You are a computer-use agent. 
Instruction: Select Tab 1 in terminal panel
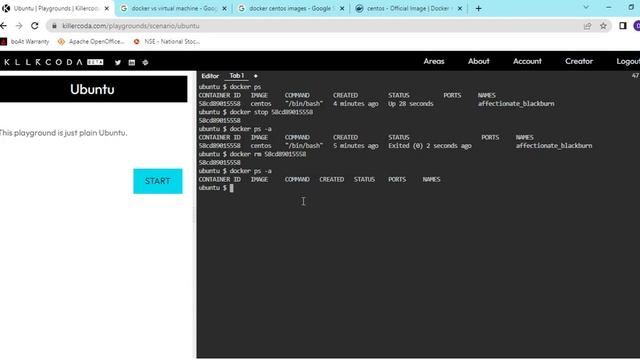click(237, 76)
